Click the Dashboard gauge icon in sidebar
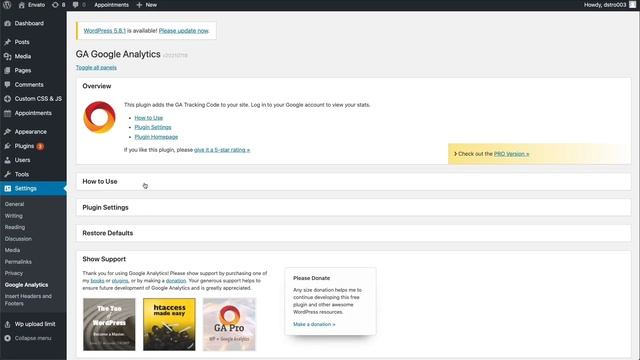 [x=7, y=23]
